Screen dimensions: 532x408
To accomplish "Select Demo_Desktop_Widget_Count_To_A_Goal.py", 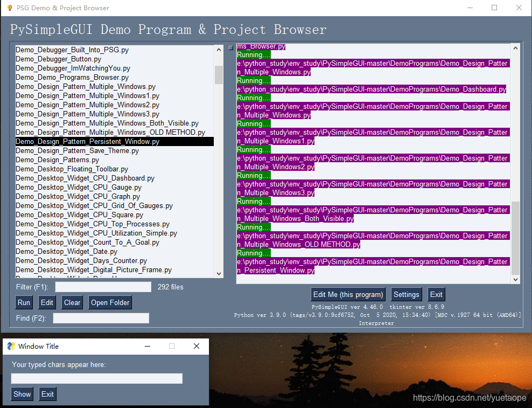I will tap(115, 243).
